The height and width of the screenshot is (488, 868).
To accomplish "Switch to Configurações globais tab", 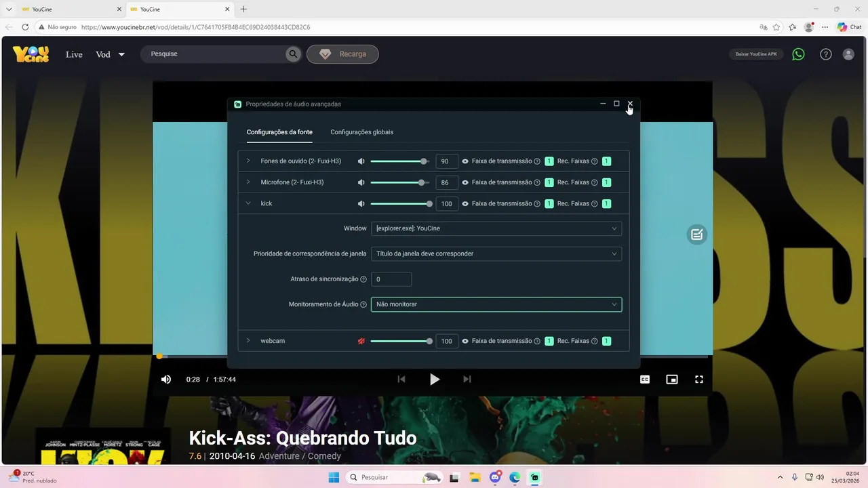I will (361, 132).
